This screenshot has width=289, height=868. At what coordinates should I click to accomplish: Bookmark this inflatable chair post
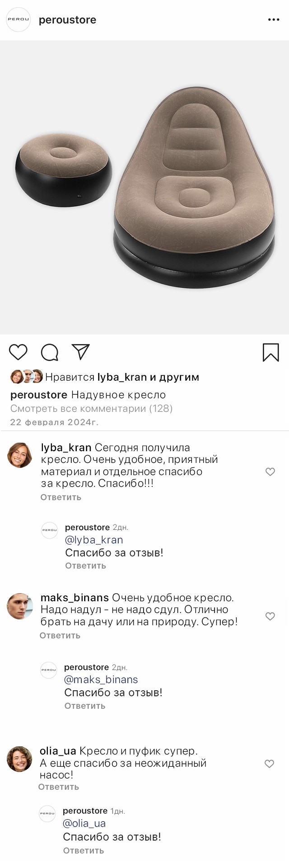271,353
